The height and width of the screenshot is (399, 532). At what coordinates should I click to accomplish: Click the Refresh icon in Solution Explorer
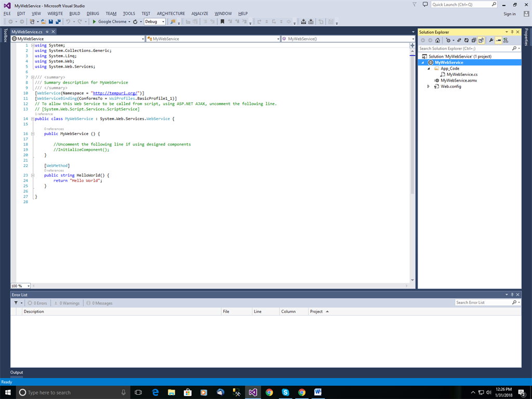coord(466,40)
